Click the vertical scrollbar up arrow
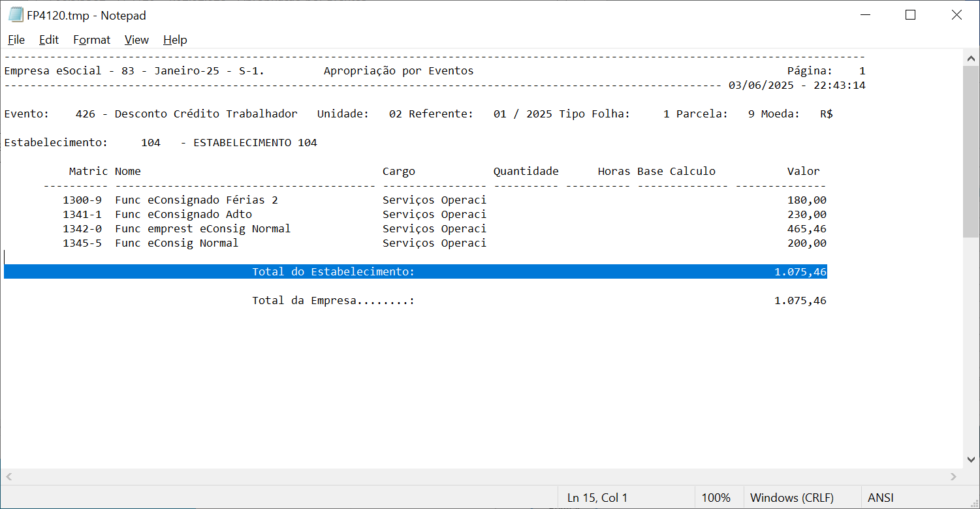 coord(972,58)
